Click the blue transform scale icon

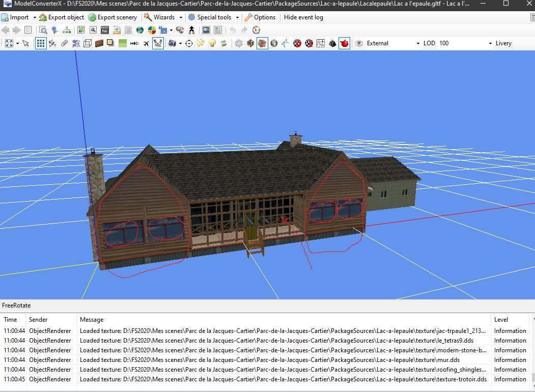coord(163,30)
